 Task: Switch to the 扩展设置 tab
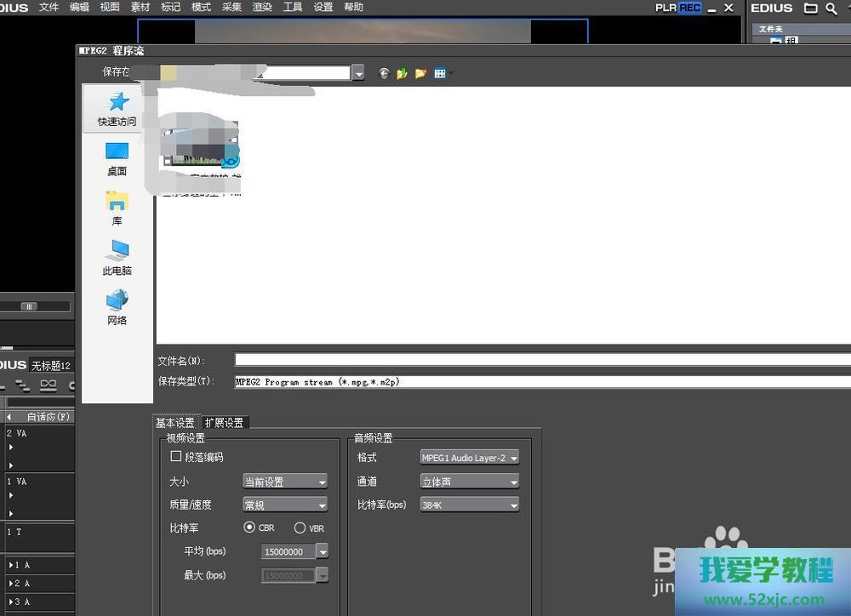point(224,423)
